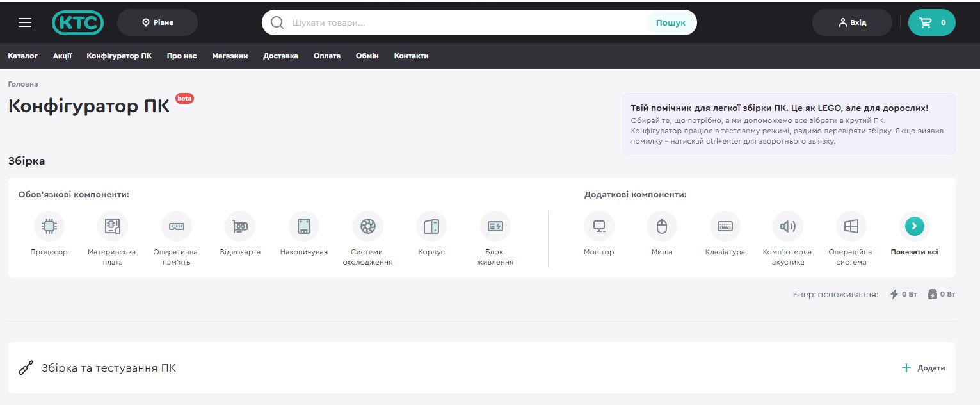
Task: Add Збірка та тестування ПК service
Action: click(x=923, y=368)
